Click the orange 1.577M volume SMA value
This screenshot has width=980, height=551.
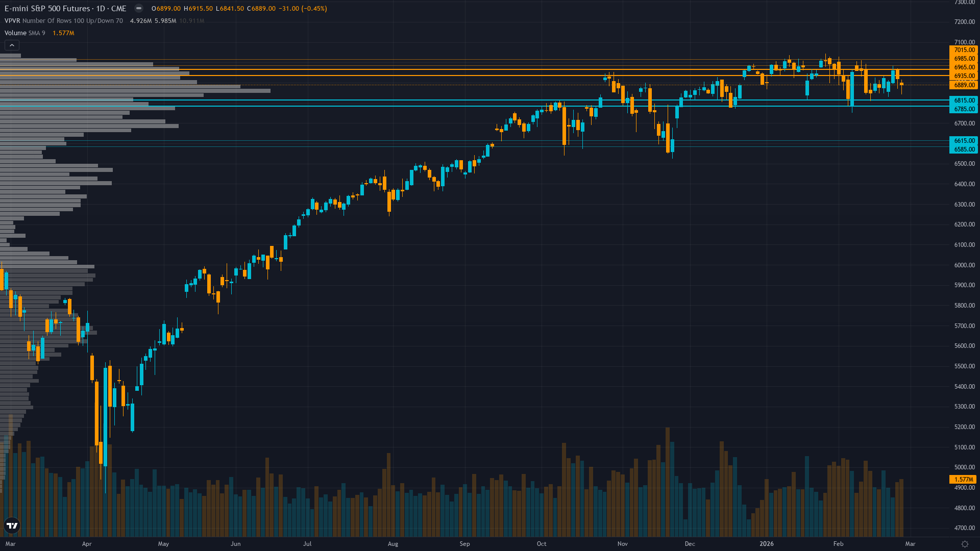62,33
